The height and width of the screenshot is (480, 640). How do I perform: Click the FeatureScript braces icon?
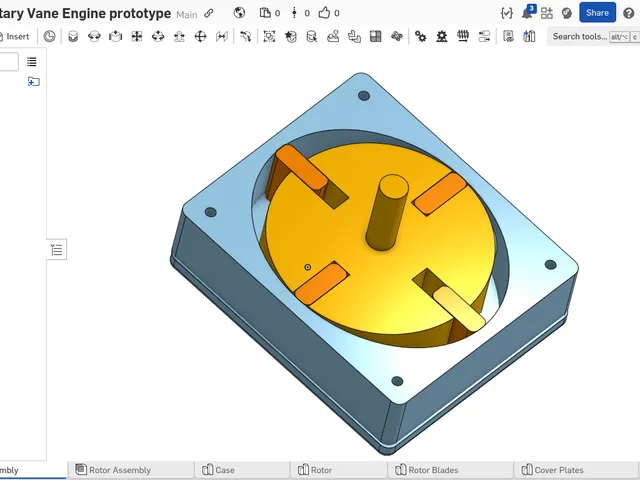tap(507, 13)
